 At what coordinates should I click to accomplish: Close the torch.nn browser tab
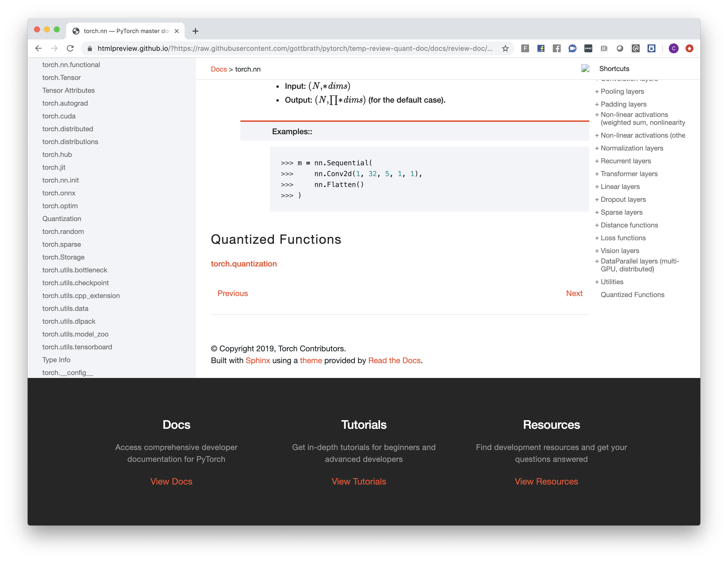[177, 31]
